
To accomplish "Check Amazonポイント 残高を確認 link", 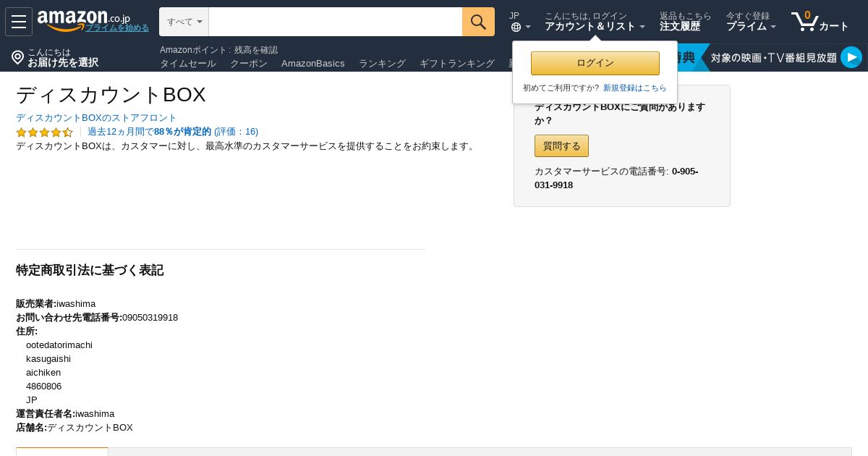I will point(218,50).
